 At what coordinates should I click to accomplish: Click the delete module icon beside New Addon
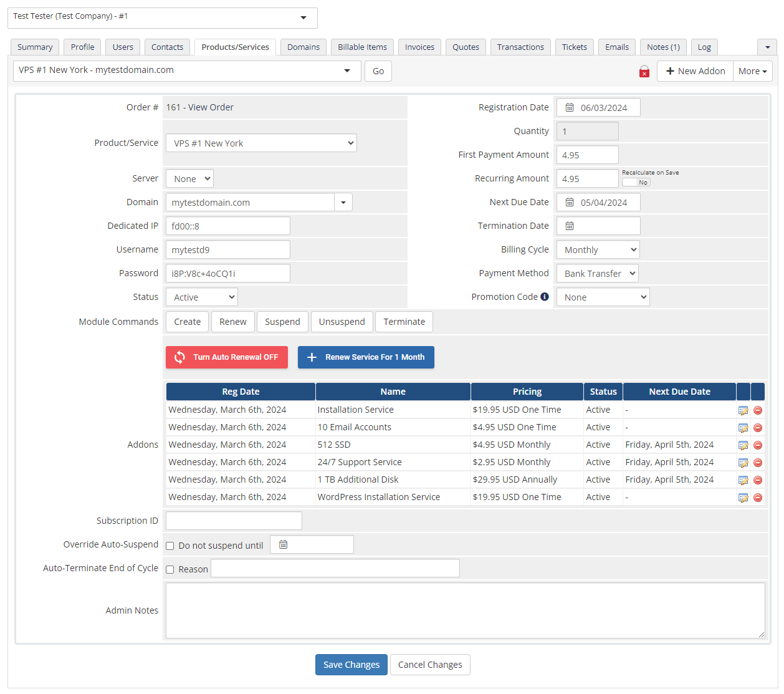pos(644,71)
